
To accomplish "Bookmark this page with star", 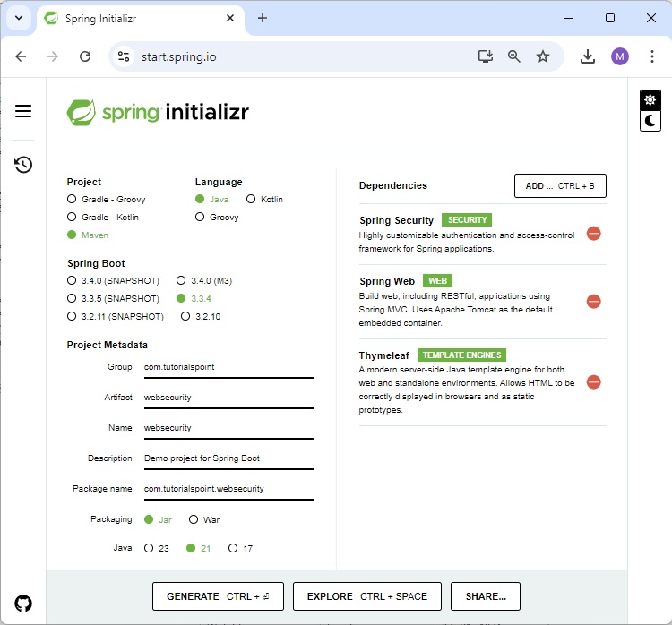I will click(543, 56).
